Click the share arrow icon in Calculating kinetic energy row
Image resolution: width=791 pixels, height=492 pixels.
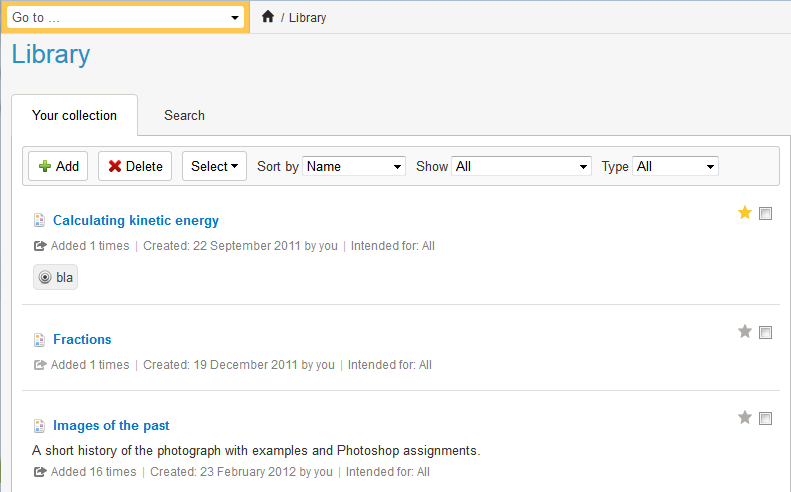pyautogui.click(x=40, y=246)
